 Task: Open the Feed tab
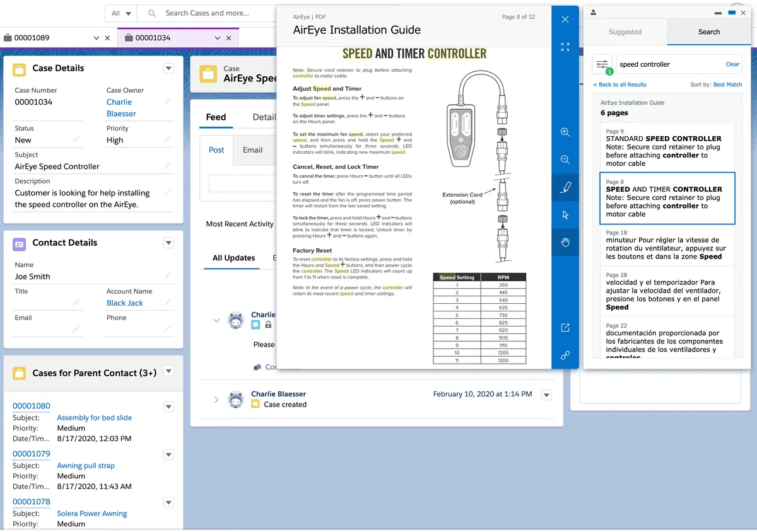tap(216, 117)
